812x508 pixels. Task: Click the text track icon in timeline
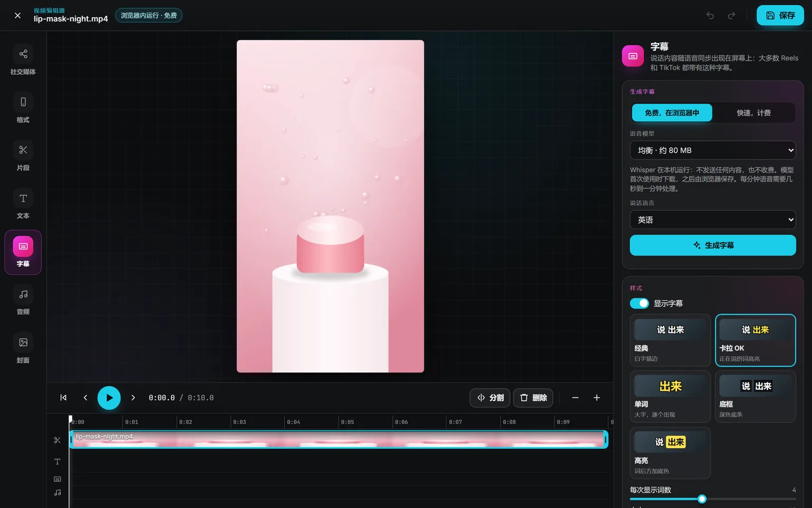[x=58, y=461]
